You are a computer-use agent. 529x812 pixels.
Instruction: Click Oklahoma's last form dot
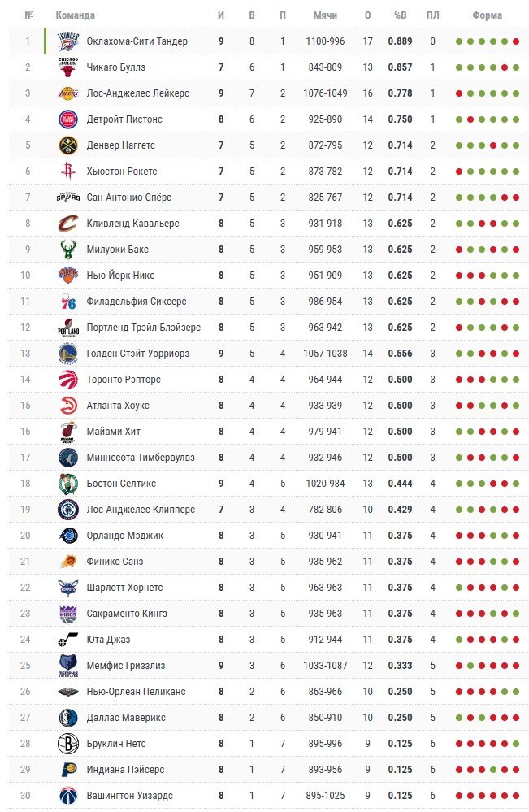click(516, 41)
